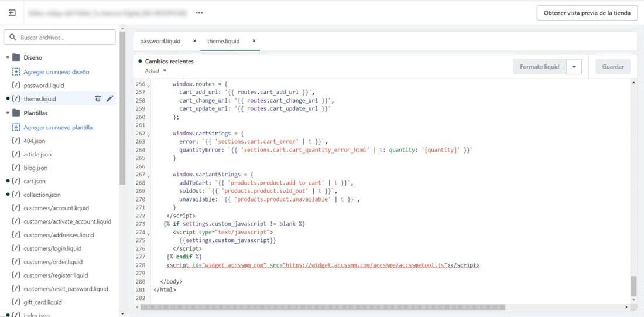Open customers/account.liquid file
This screenshot has width=644, height=317.
click(x=56, y=208)
